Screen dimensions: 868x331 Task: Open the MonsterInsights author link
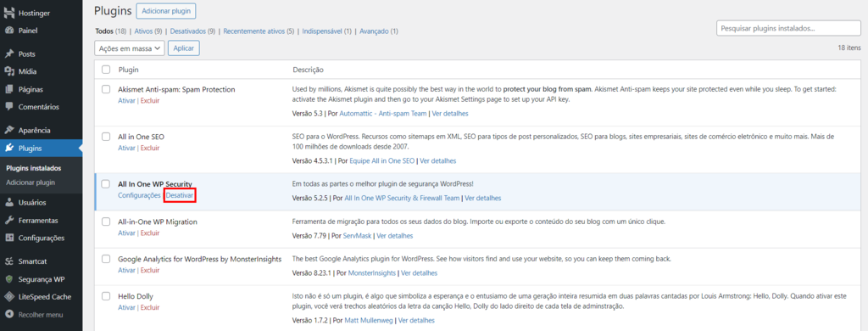[x=372, y=272]
